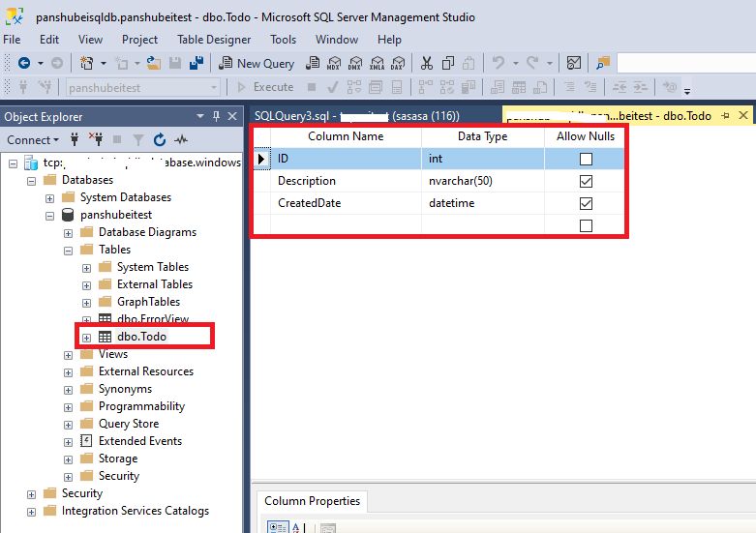Viewport: 756px width, 533px height.
Task: Close the Object Explorer panel
Action: (232, 116)
